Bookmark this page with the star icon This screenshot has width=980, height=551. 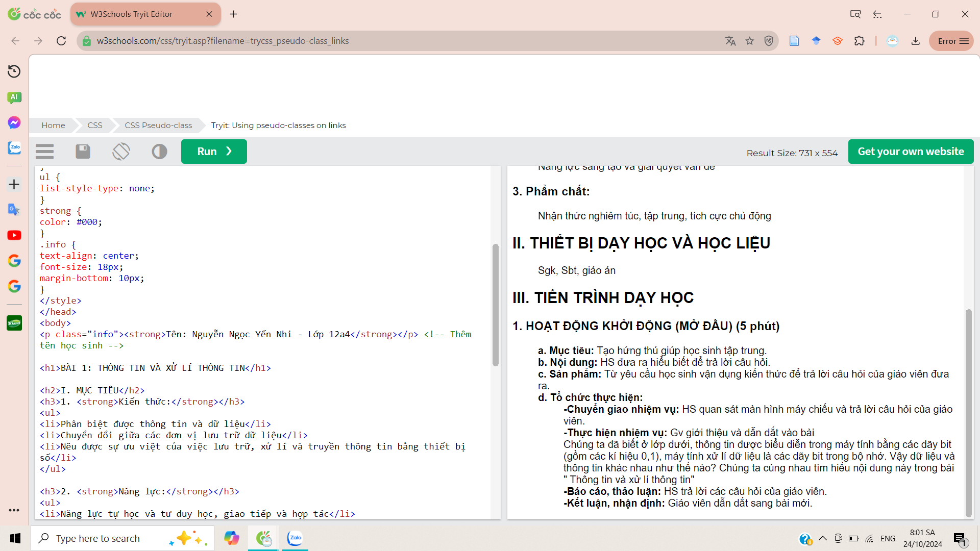coord(749,41)
